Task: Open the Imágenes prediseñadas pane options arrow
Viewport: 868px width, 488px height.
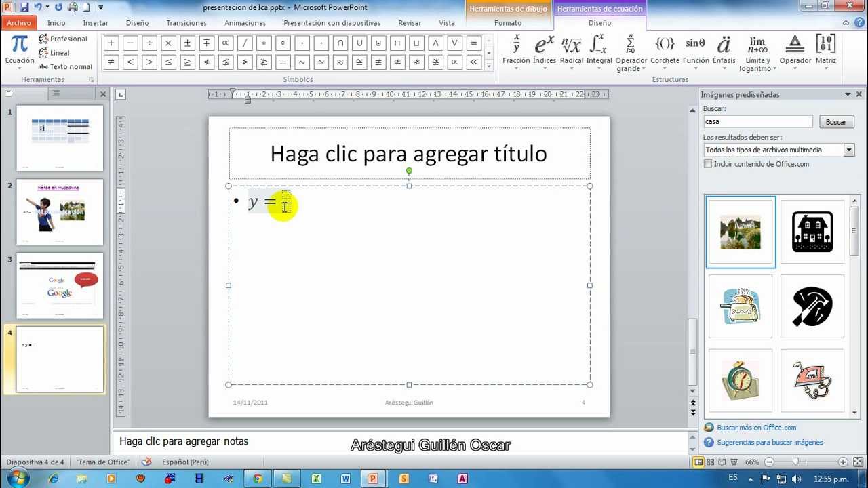Action: point(848,95)
